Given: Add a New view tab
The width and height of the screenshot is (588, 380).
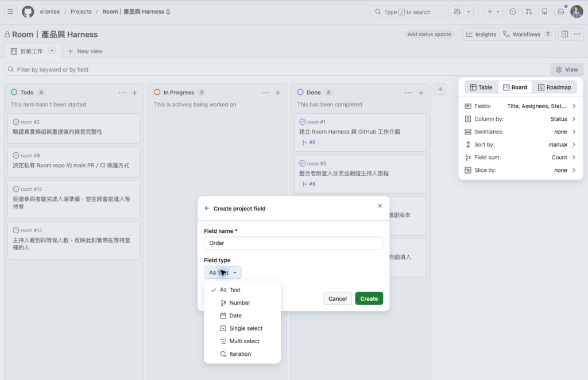Looking at the screenshot, I should (85, 51).
